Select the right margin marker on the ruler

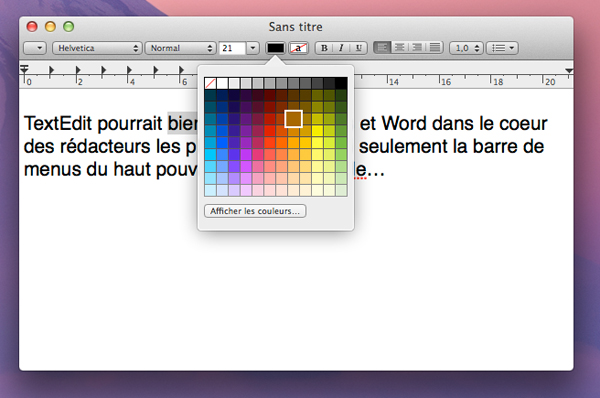[x=569, y=71]
